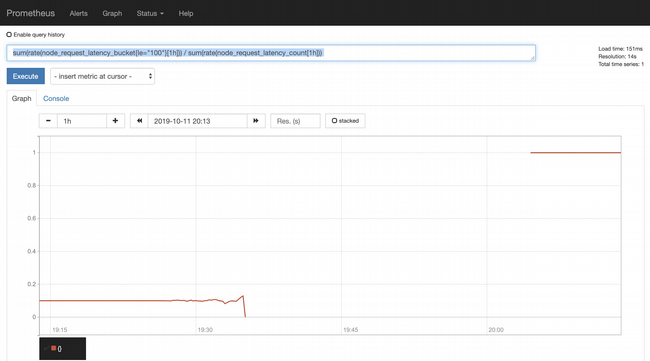Click the 20:00 x-axis label
The width and height of the screenshot is (650, 361).
[x=496, y=330]
